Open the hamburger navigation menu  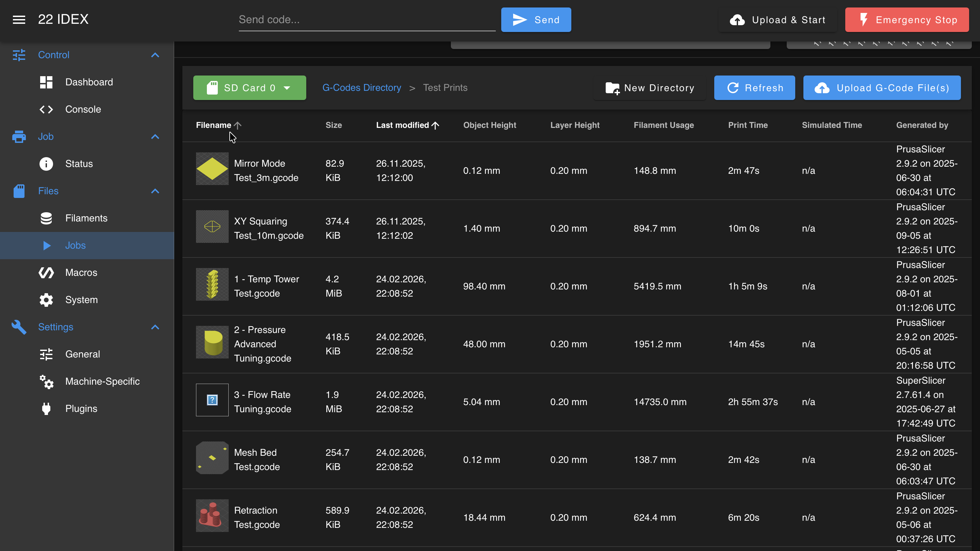pos(19,19)
